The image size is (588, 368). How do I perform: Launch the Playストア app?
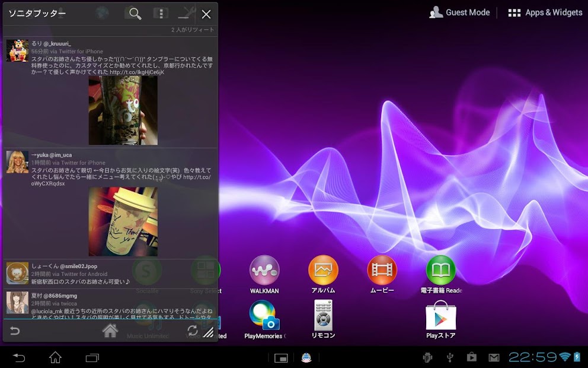[x=440, y=320]
